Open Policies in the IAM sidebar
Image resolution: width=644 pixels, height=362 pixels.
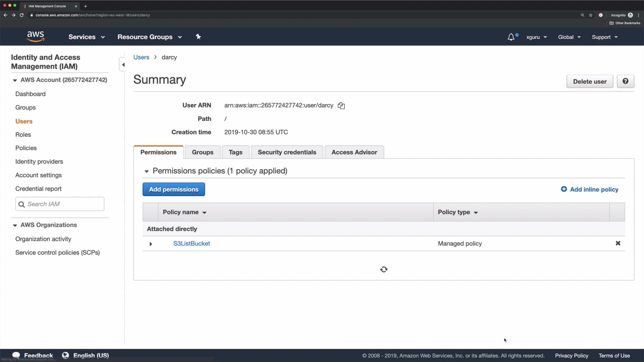[26, 148]
